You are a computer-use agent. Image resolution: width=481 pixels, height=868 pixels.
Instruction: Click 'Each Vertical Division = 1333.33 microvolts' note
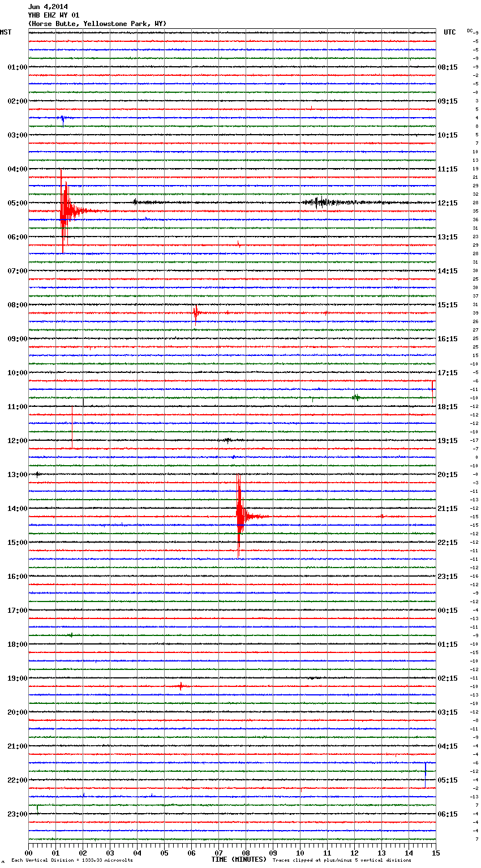(72, 861)
